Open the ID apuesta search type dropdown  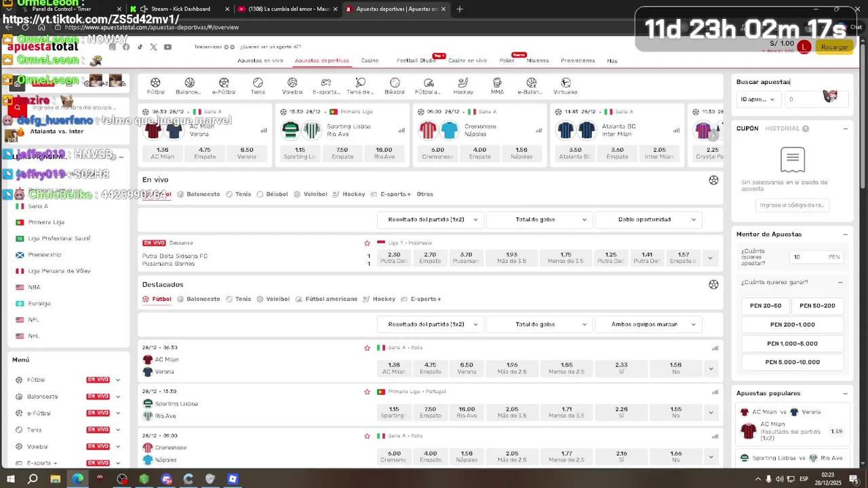pyautogui.click(x=757, y=100)
